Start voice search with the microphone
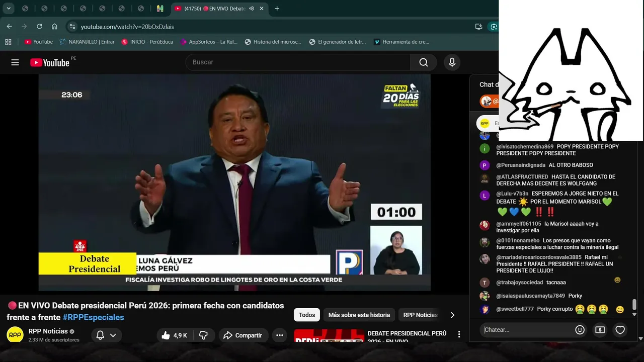This screenshot has height=362, width=644. click(452, 62)
